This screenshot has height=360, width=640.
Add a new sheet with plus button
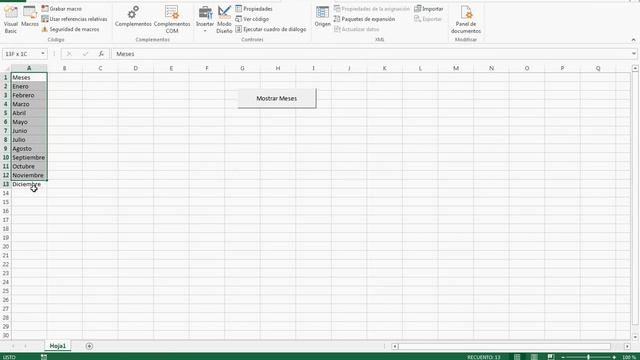coord(89,346)
